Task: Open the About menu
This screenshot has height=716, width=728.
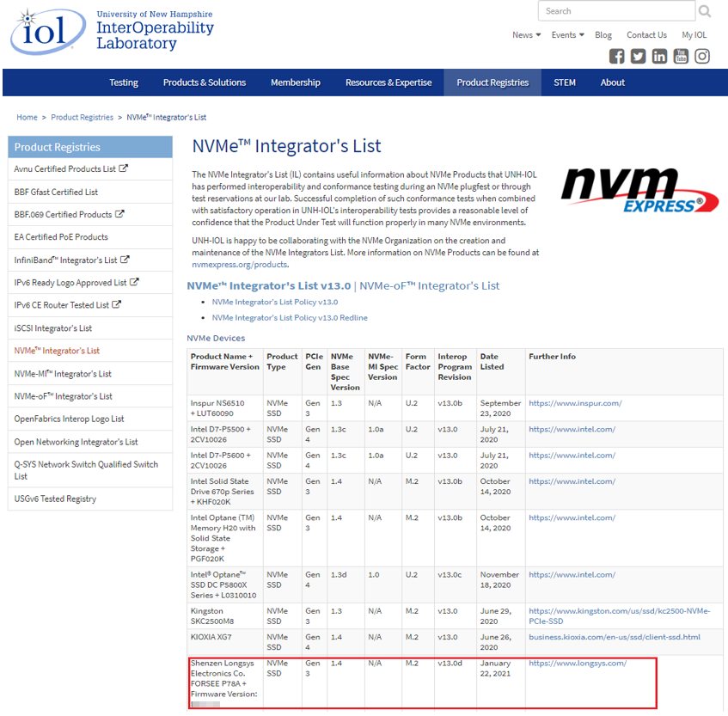Action: point(612,83)
